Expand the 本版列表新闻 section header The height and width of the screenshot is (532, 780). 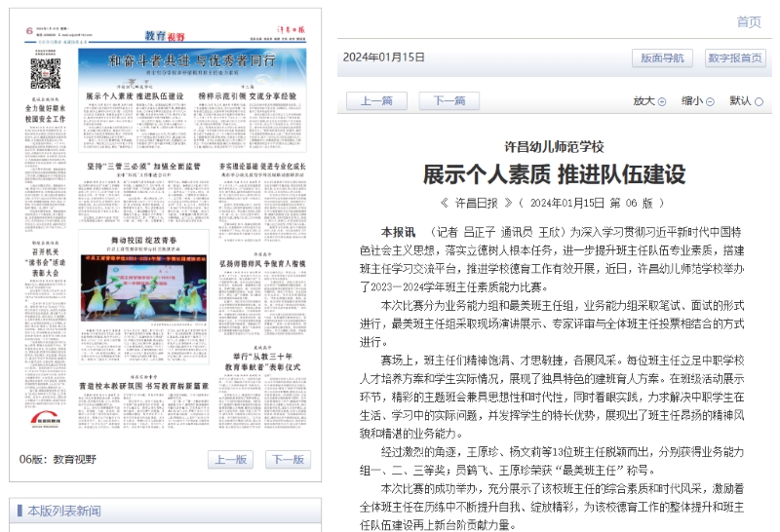(63, 511)
